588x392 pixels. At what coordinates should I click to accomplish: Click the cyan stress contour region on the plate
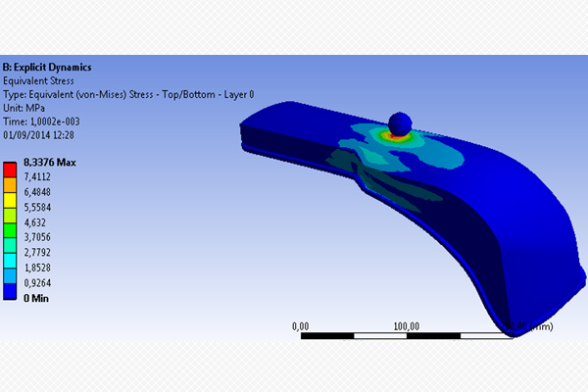[441, 152]
